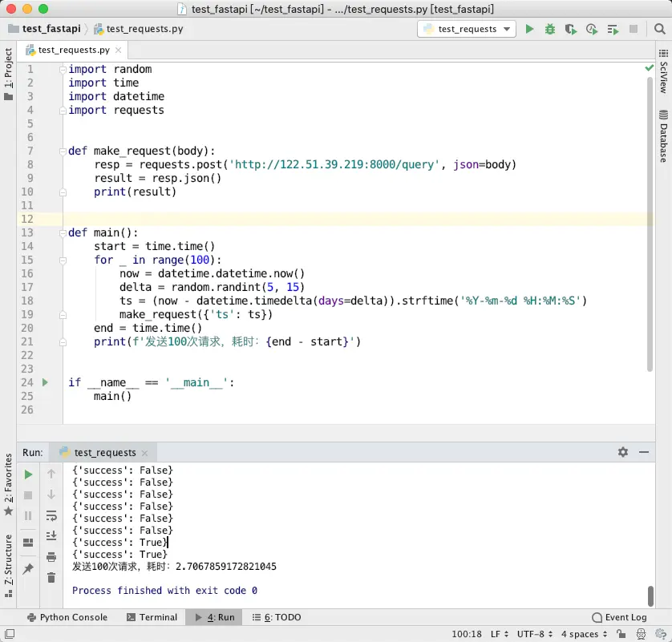Click the 100:18 cursor position indicator

tap(466, 634)
